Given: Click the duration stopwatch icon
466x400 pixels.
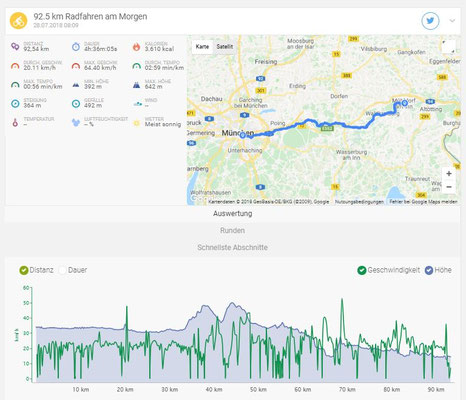Looking at the screenshot, I should 76,47.
